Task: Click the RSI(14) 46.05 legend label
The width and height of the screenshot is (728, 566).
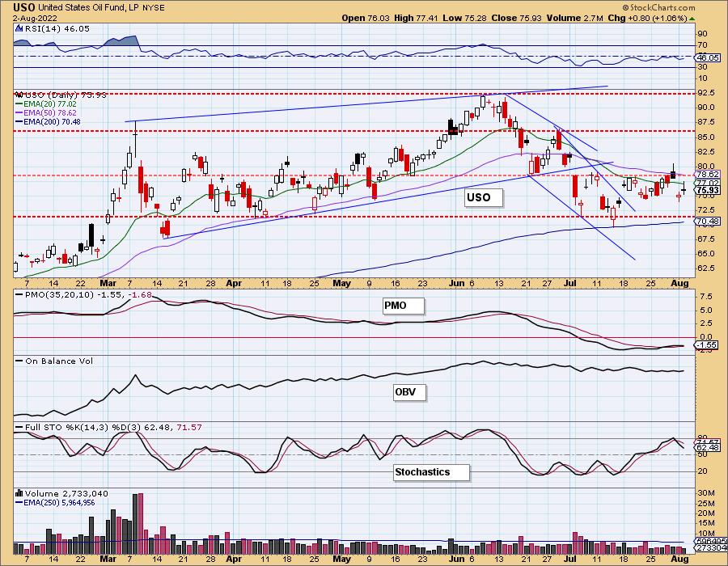Action: point(57,28)
